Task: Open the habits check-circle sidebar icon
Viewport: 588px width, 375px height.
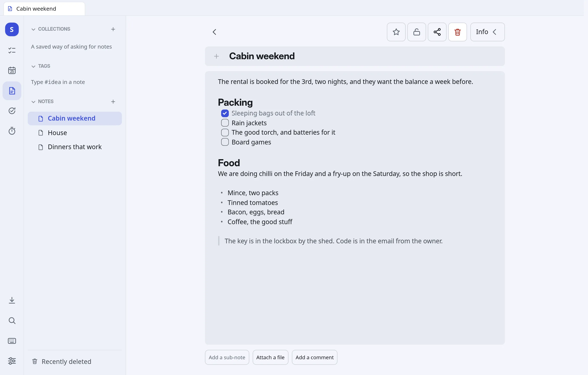Action: (x=12, y=111)
